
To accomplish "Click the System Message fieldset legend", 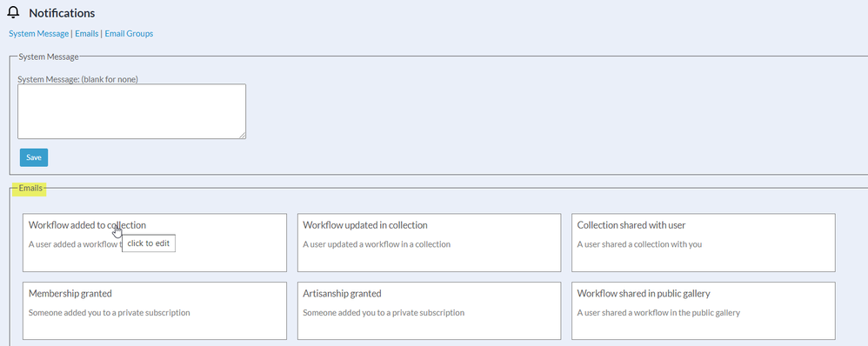I will (49, 57).
